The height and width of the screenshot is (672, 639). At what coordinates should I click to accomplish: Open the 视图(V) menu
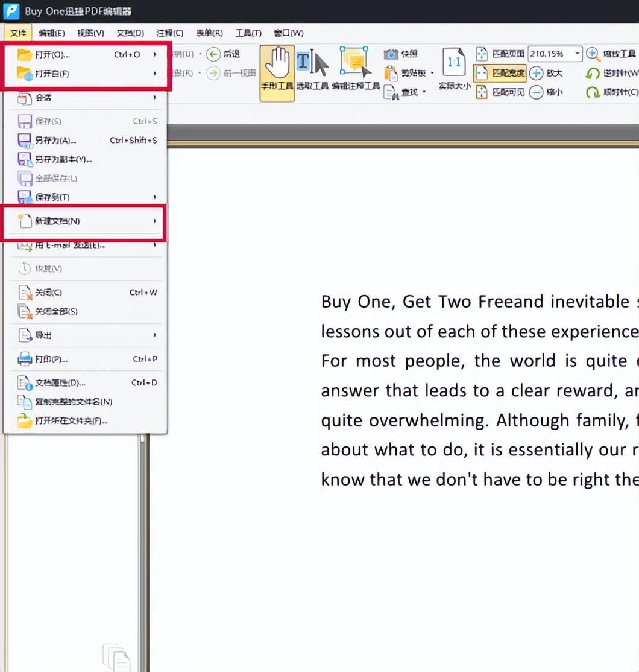click(x=90, y=33)
